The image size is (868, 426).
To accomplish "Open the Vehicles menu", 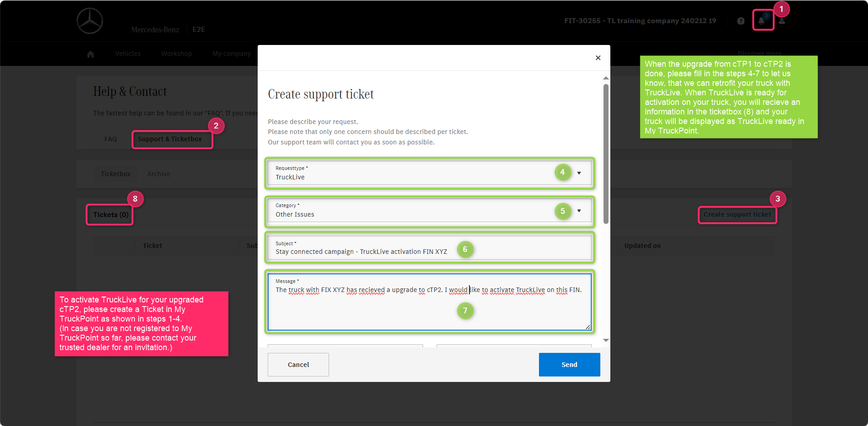I will (x=128, y=54).
